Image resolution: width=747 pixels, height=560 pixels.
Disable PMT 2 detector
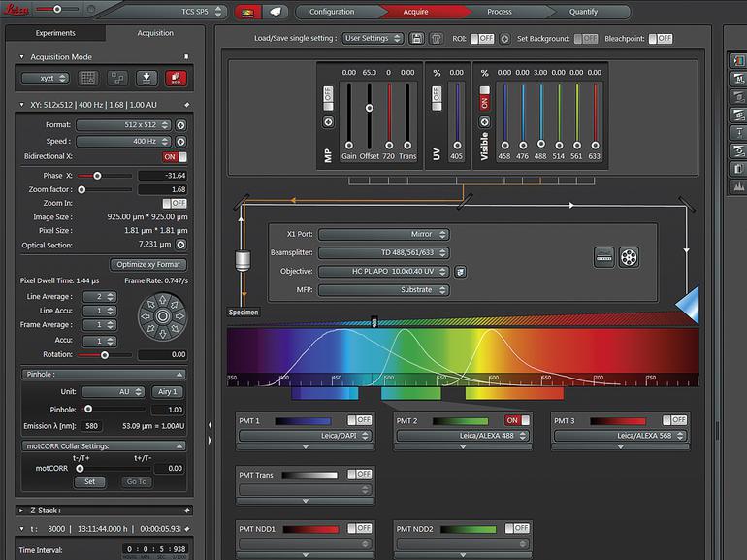pyautogui.click(x=517, y=420)
